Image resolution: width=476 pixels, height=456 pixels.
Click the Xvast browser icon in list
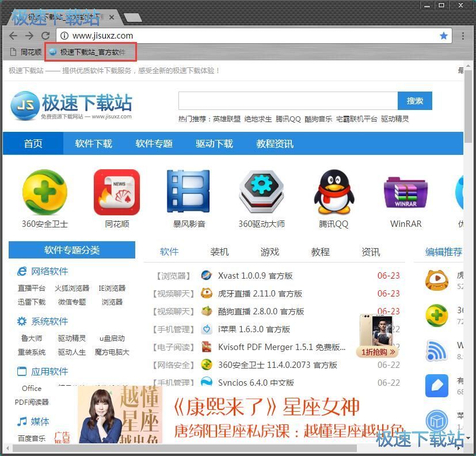point(207,275)
